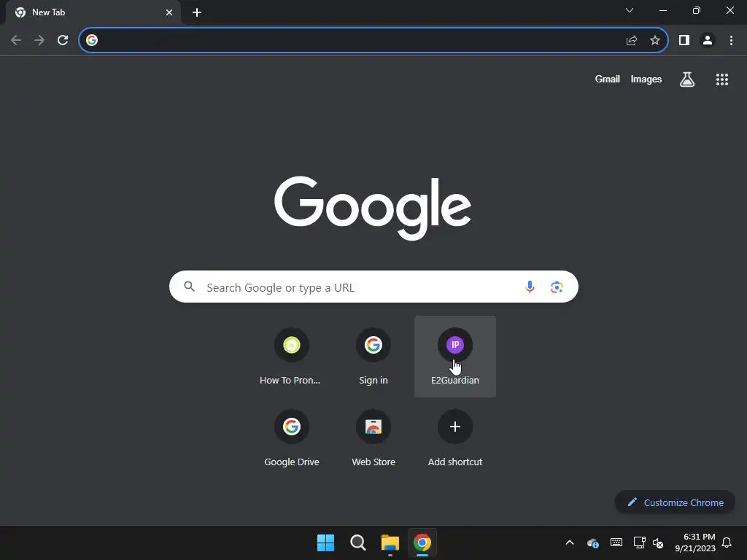Open the notifications bell
The width and height of the screenshot is (747, 560).
click(x=727, y=542)
